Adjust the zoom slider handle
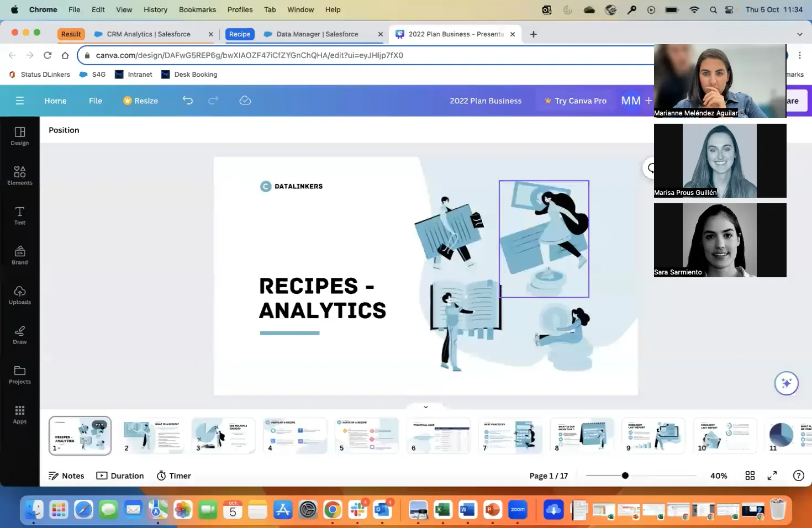Screen dimensions: 812x528 625,476
